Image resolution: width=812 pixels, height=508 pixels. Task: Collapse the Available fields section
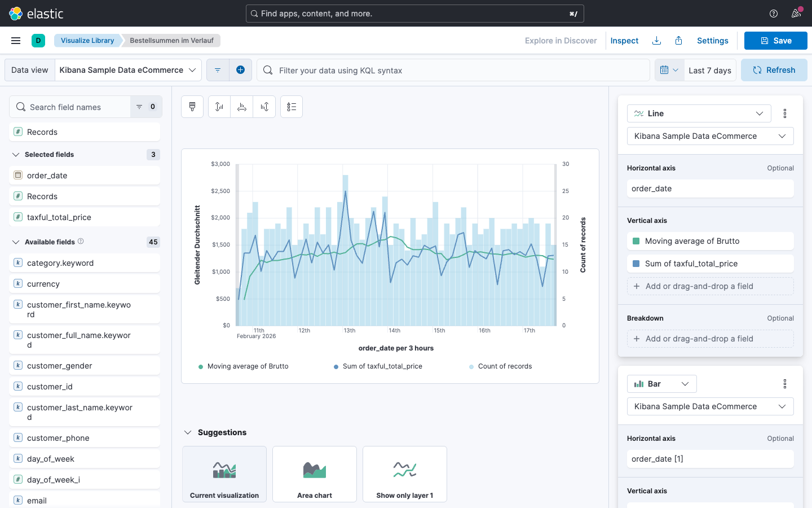click(x=16, y=242)
